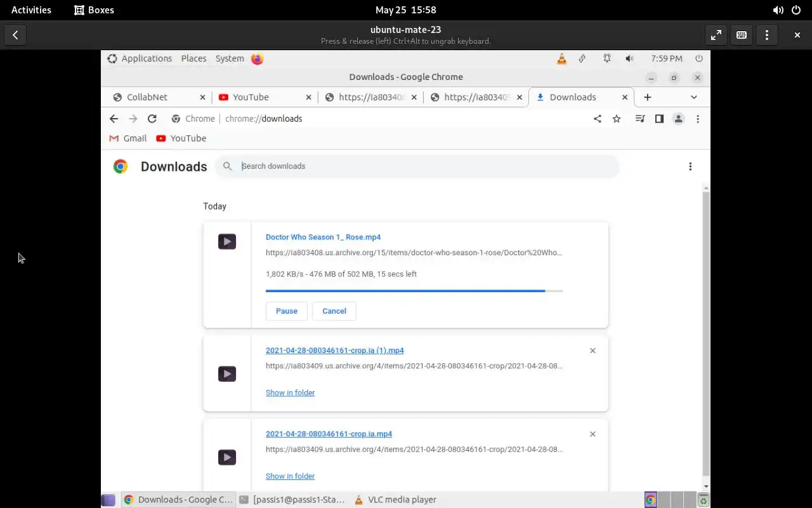This screenshot has width=812, height=508.
Task: Select first workspace in the workspace switcher
Action: (650, 500)
